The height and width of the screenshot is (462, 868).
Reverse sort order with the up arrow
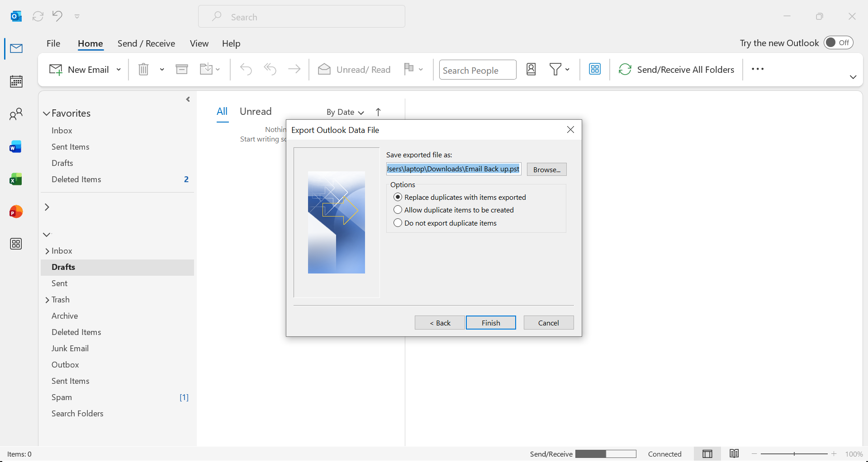coord(378,112)
